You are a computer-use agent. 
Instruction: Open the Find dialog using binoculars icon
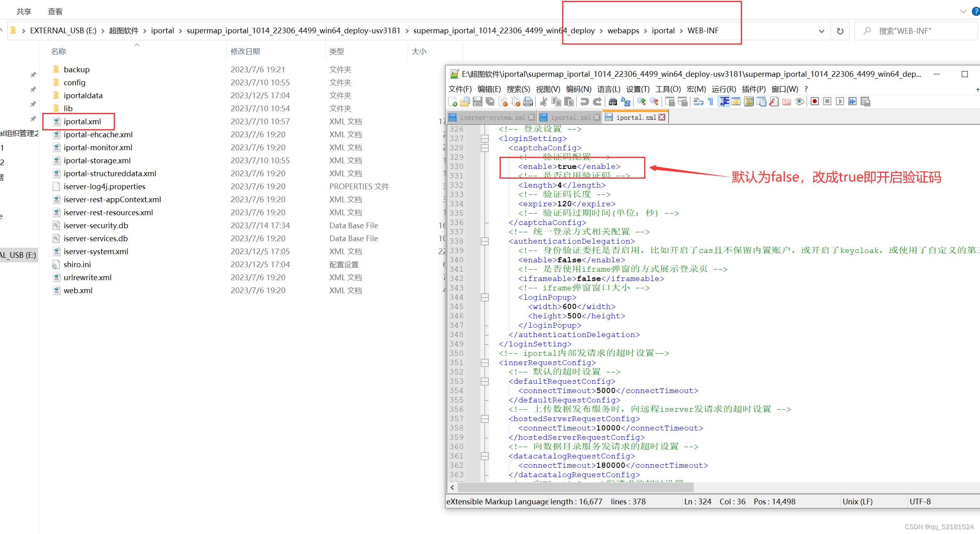click(612, 102)
